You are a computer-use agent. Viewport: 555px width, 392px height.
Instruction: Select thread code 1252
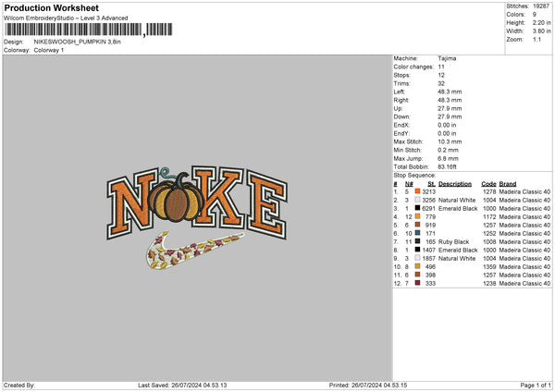pyautogui.click(x=489, y=234)
